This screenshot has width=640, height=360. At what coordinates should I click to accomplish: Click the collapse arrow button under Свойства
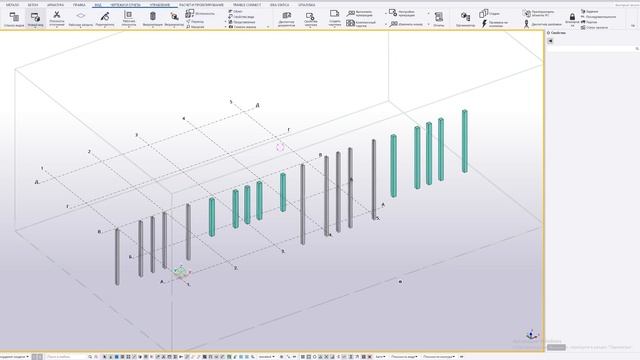[550, 41]
